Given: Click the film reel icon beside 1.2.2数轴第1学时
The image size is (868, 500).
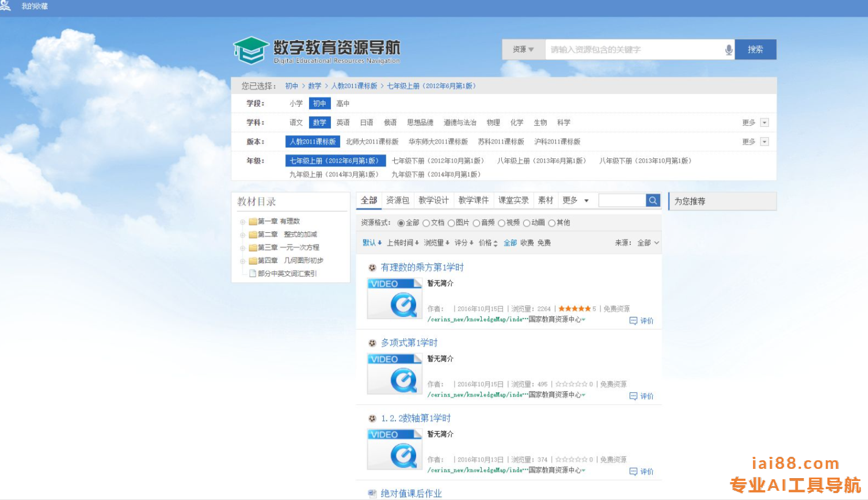Looking at the screenshot, I should [x=372, y=419].
